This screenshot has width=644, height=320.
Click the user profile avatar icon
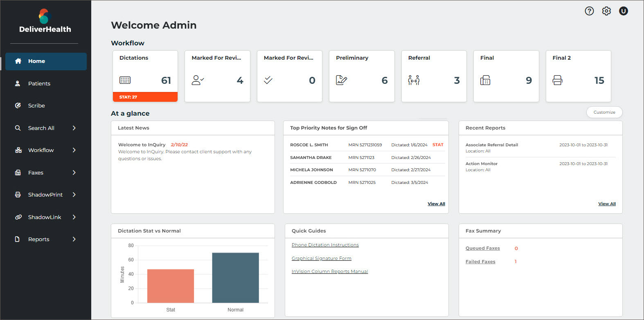(x=623, y=11)
